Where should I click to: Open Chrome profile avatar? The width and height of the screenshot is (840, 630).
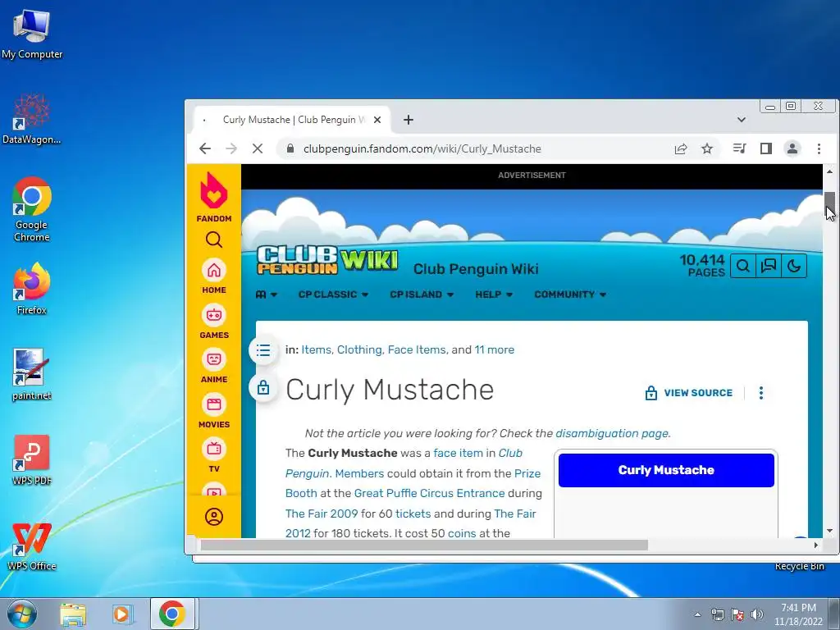coord(792,148)
